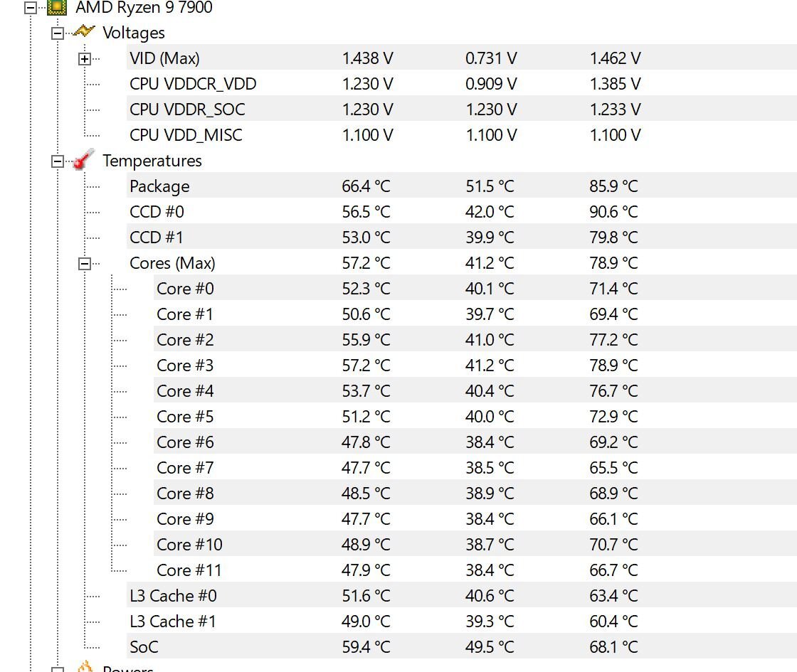
Task: Click CPU VDDR_SOC maximum 1.233 V
Action: 615,110
